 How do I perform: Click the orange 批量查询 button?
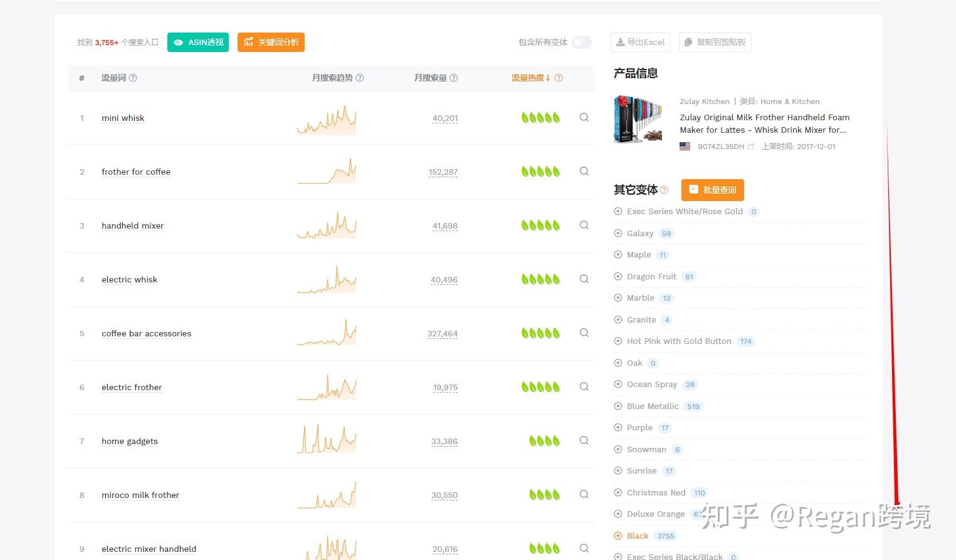point(712,190)
